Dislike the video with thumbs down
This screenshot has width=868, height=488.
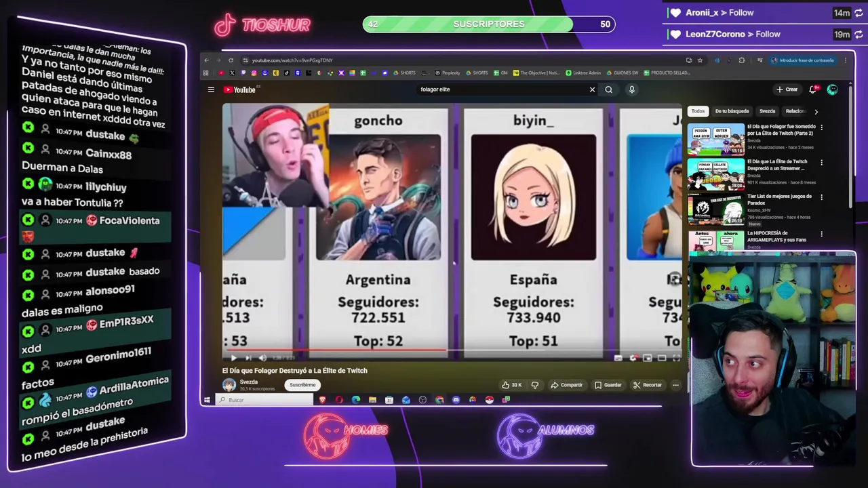(x=535, y=385)
